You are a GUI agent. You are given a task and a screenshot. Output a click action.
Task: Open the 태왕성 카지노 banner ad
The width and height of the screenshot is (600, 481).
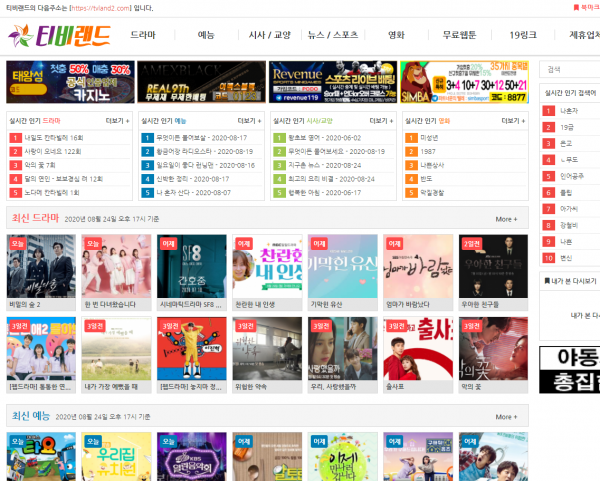coord(70,82)
